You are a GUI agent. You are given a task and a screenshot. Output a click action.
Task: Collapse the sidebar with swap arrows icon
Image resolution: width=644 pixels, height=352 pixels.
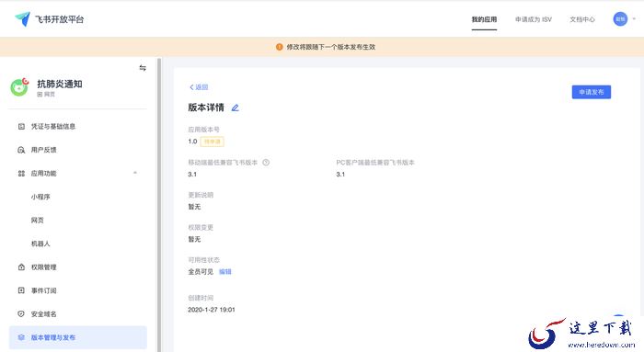pyautogui.click(x=143, y=68)
